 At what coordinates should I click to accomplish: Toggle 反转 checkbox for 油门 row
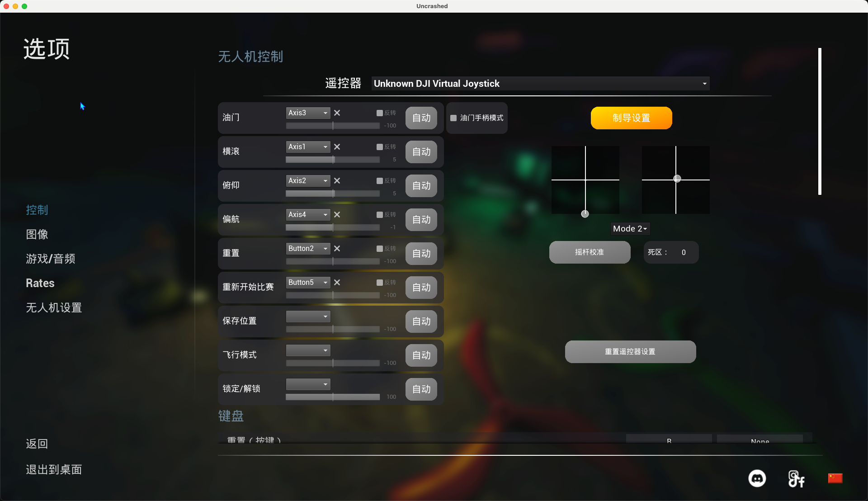point(380,113)
